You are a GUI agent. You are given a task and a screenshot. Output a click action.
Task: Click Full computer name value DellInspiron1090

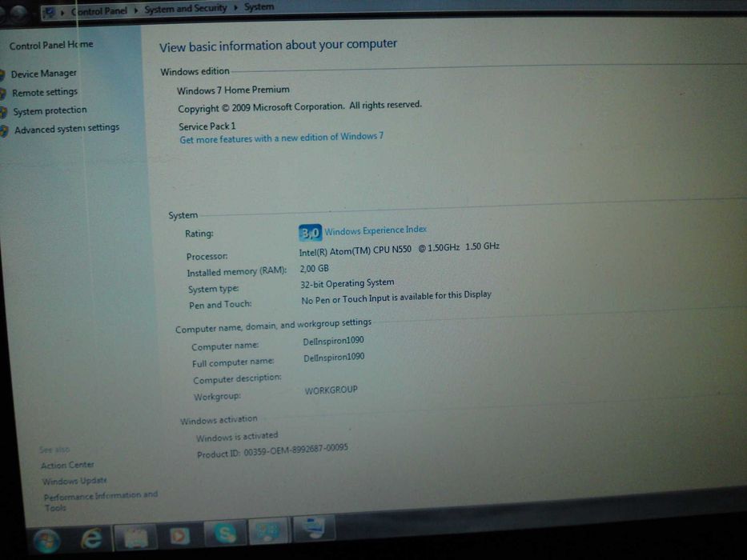(334, 357)
